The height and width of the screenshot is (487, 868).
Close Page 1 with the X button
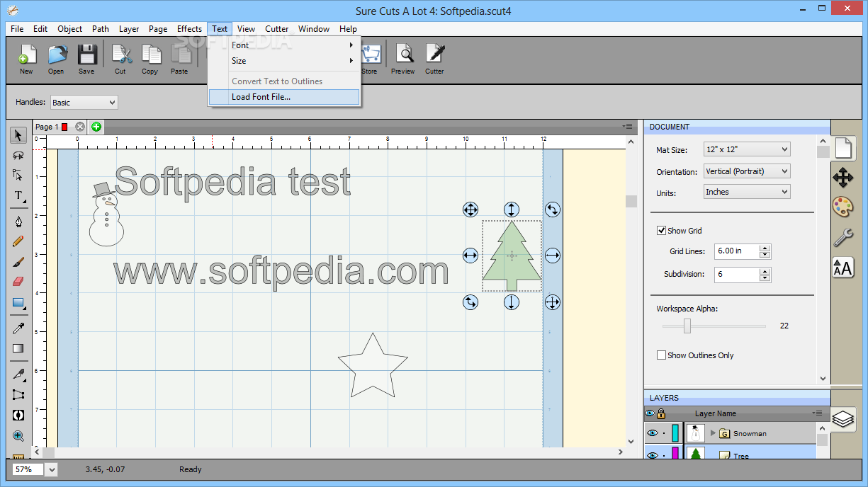coord(80,127)
